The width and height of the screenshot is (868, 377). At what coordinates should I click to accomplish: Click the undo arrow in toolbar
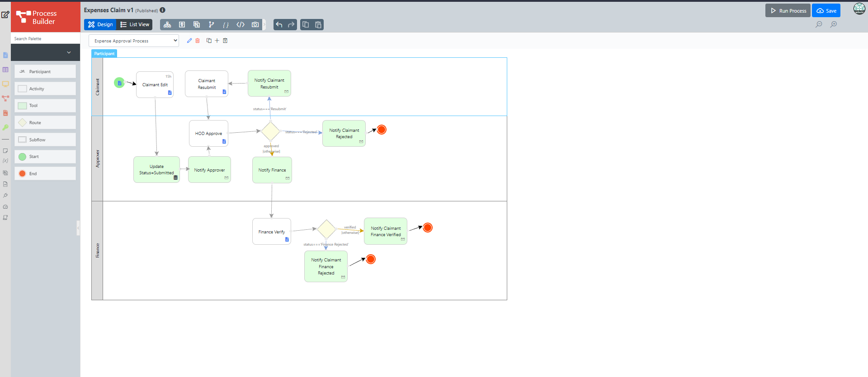click(x=279, y=25)
